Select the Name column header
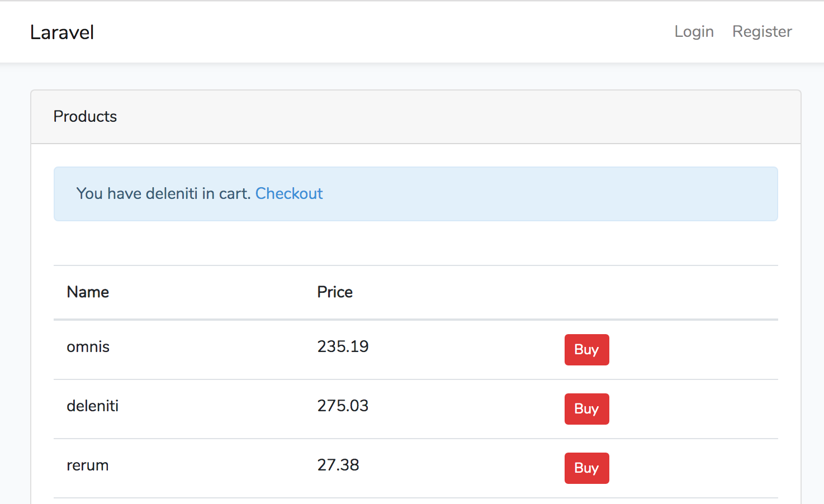The image size is (824, 504). [x=87, y=292]
